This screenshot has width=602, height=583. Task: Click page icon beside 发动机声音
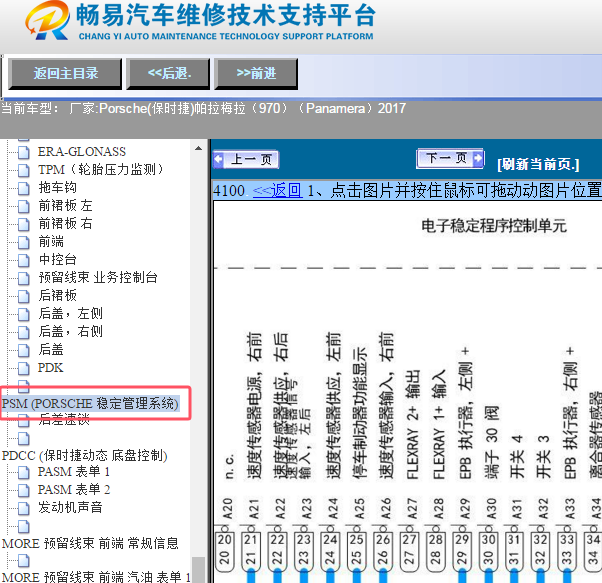click(23, 508)
